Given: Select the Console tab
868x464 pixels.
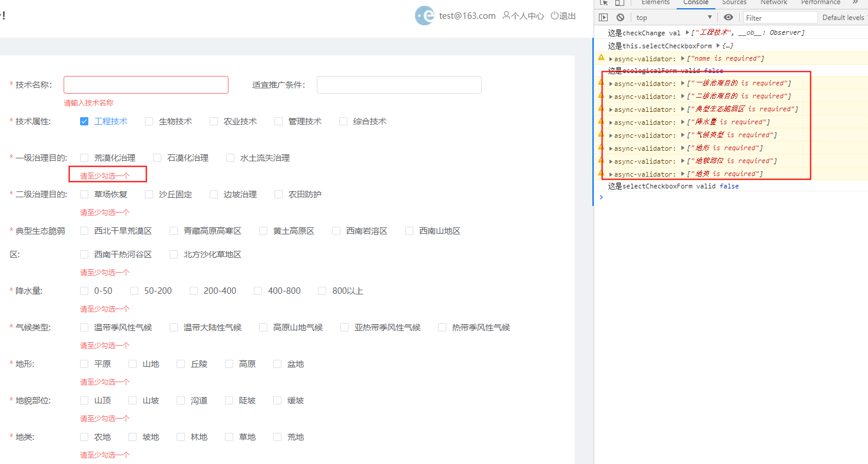Looking at the screenshot, I should point(695,2).
